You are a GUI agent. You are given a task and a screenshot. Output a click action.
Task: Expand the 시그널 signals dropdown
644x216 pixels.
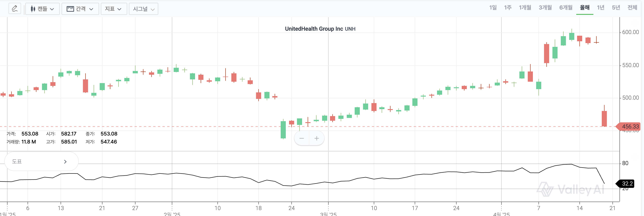click(x=144, y=9)
